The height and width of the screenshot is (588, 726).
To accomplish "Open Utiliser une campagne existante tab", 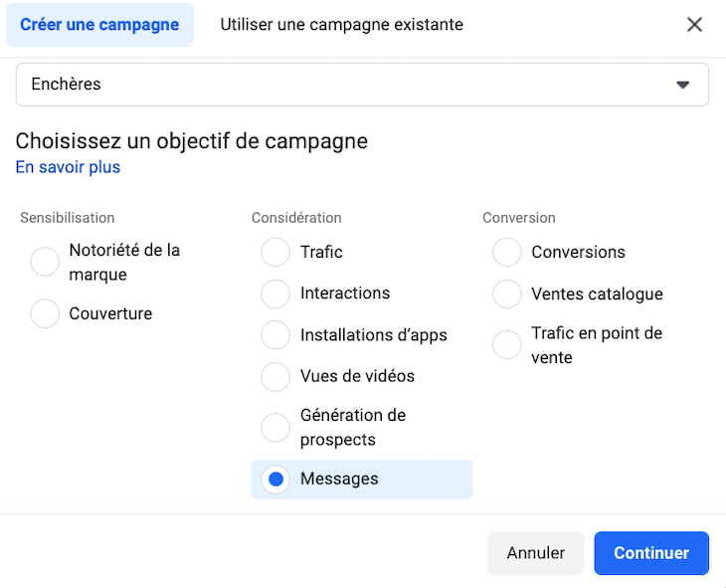I will point(341,24).
